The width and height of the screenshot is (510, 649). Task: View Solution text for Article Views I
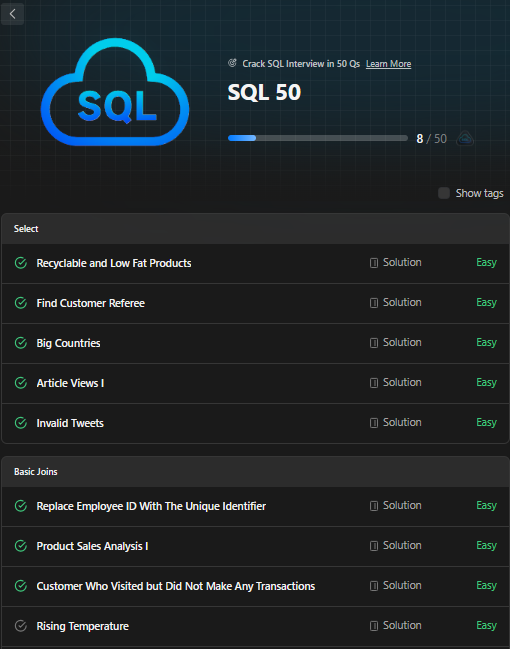click(x=402, y=382)
